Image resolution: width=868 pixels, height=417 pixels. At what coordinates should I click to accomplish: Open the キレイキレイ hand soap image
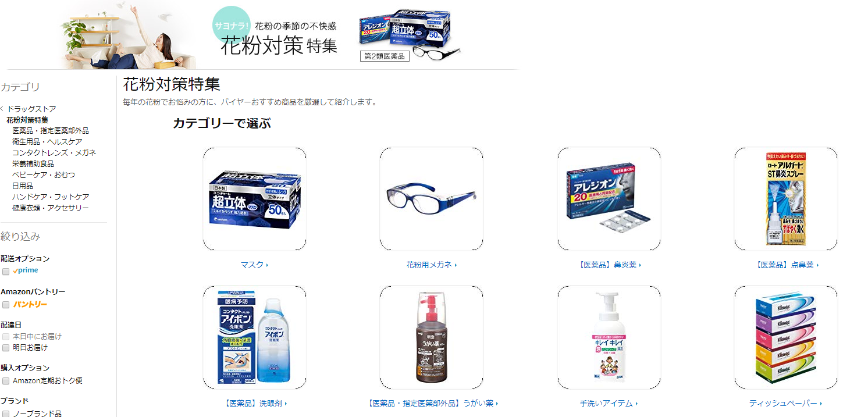pos(609,337)
